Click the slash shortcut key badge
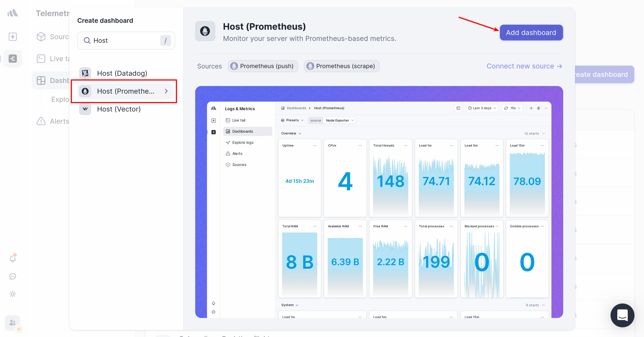Screen dimensions: 644x337 point(166,41)
